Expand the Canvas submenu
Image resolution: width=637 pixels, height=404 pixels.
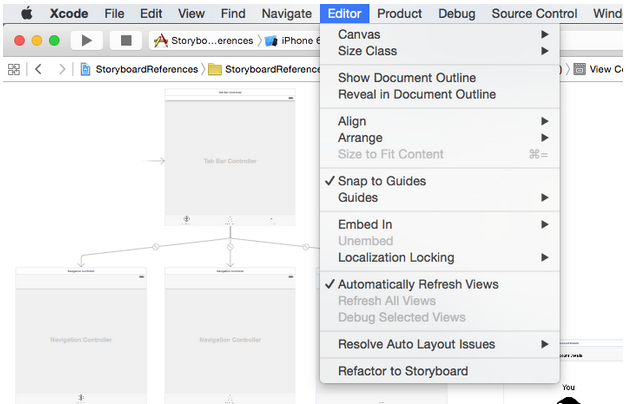coord(358,35)
